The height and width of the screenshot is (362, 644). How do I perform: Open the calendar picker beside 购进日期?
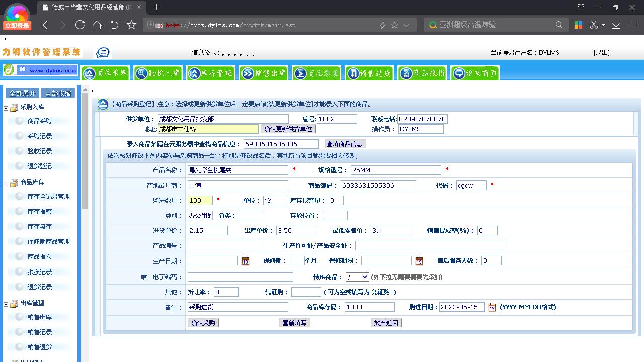[x=493, y=307]
